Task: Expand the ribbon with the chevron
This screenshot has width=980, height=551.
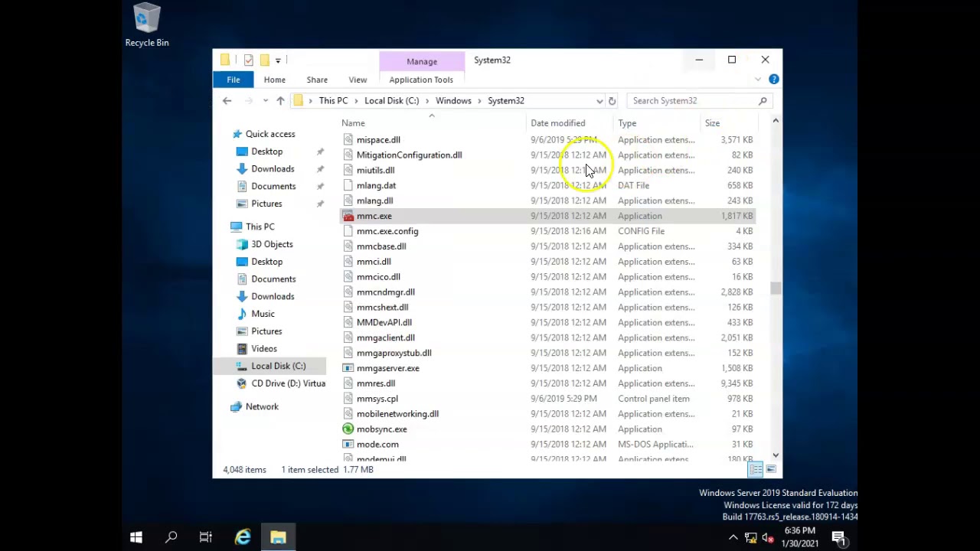Action: (758, 80)
